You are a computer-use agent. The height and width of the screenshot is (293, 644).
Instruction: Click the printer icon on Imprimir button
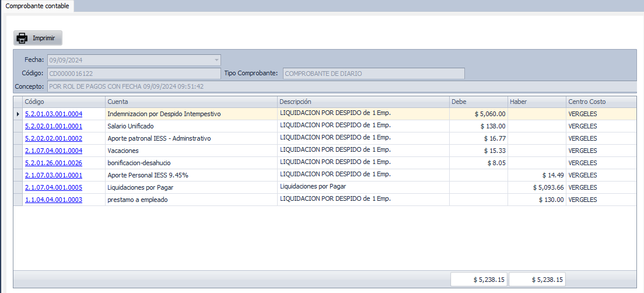(22, 39)
